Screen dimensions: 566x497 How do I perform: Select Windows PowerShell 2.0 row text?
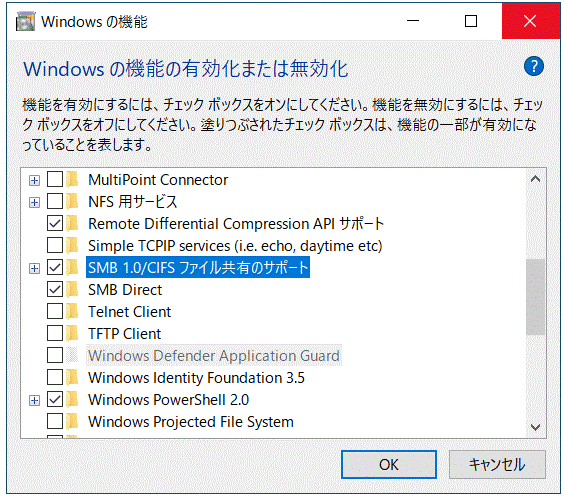[x=169, y=400]
